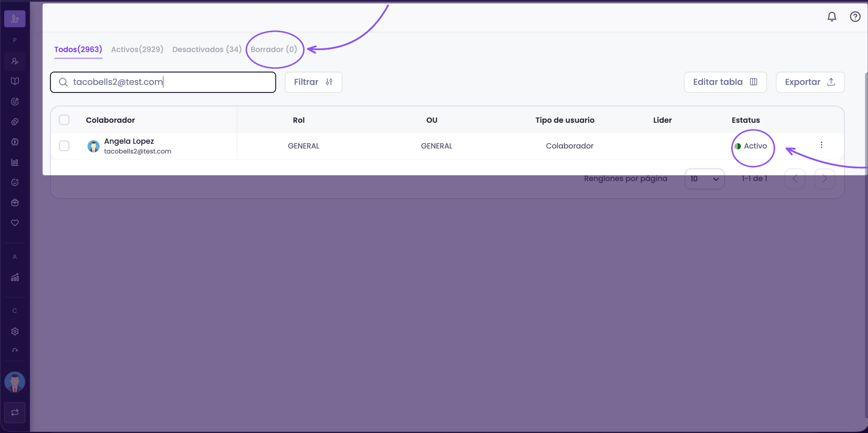
Task: Open the coins sidebar icon
Action: 15,122
